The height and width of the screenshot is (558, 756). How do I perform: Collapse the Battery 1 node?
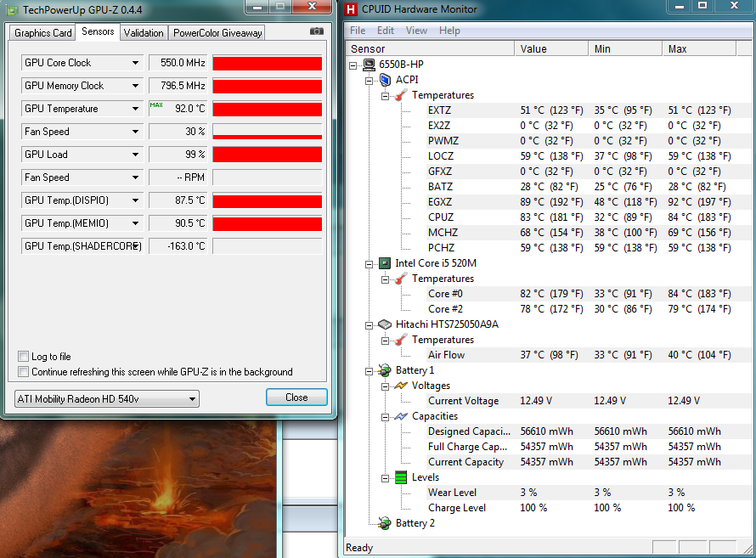(370, 370)
